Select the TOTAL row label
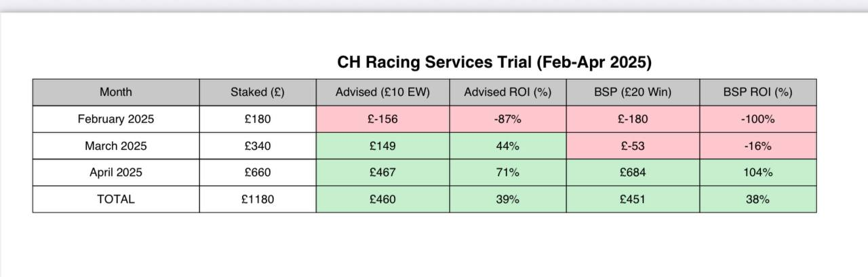 116,199
